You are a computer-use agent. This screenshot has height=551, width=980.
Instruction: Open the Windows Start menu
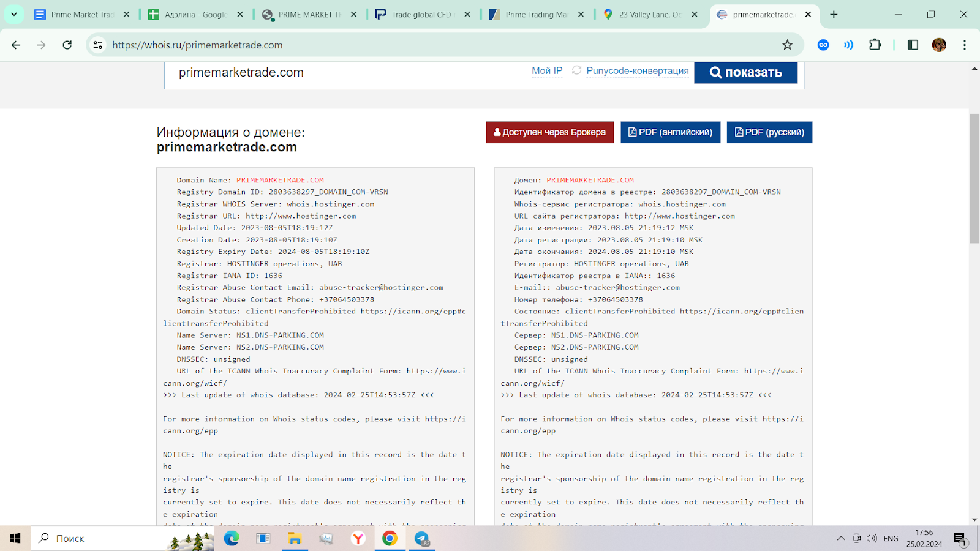15,538
